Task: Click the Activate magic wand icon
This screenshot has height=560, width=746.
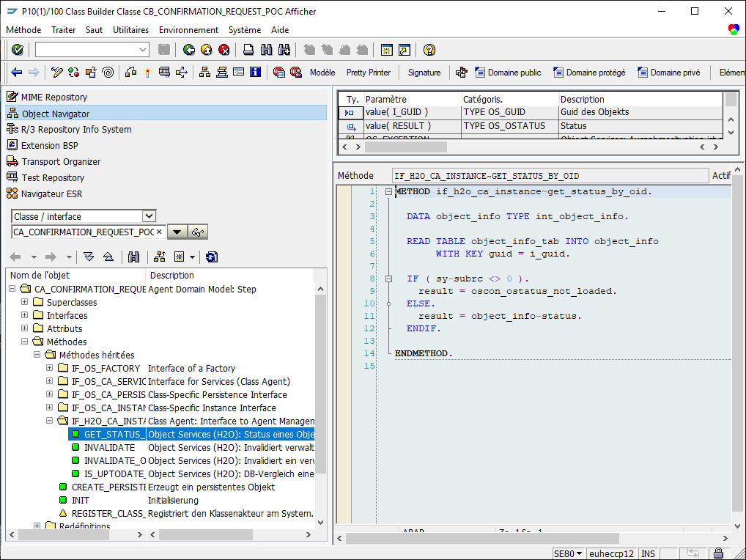Action: coord(148,73)
